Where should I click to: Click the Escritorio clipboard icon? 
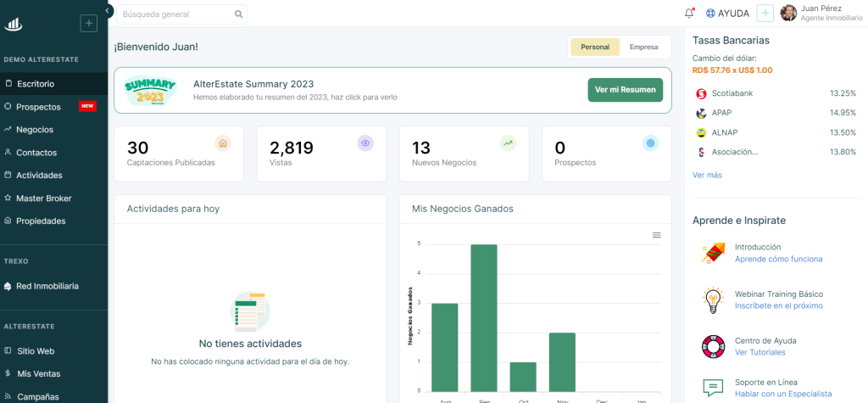(x=8, y=84)
